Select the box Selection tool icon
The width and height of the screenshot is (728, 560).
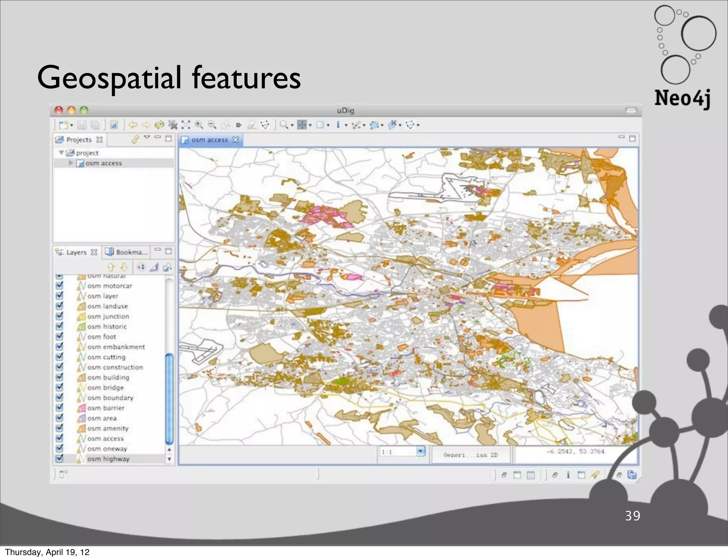coord(320,125)
